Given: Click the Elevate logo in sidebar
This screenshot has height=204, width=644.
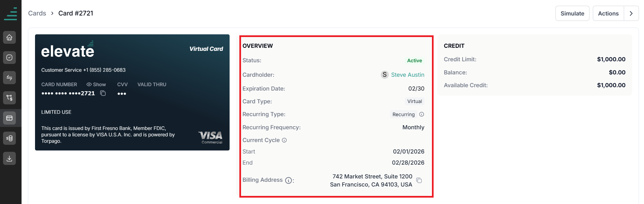Looking at the screenshot, I should pyautogui.click(x=11, y=14).
